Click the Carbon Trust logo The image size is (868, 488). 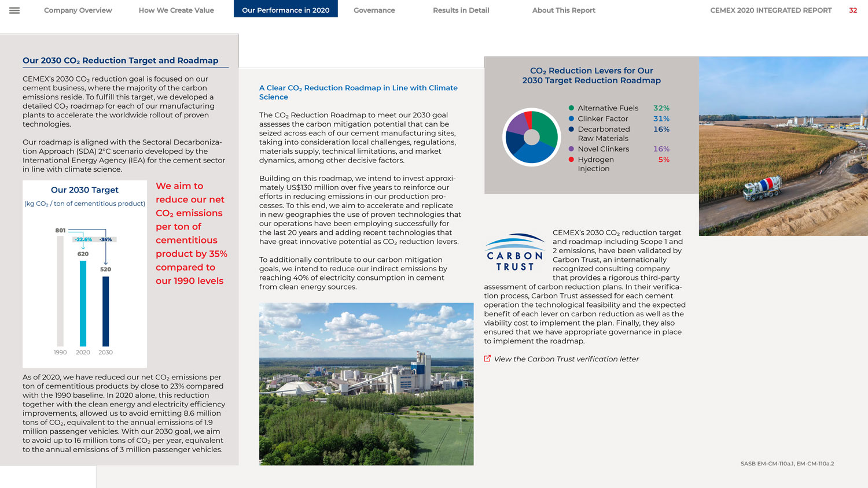(515, 253)
